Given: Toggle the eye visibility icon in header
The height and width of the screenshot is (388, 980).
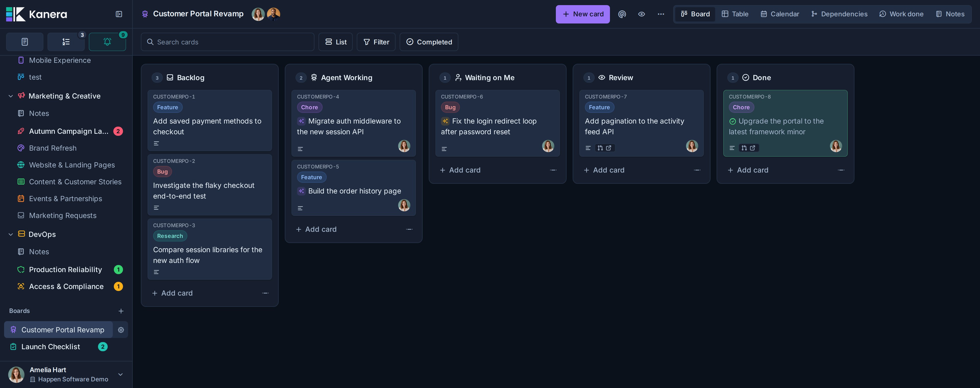Looking at the screenshot, I should [x=641, y=14].
